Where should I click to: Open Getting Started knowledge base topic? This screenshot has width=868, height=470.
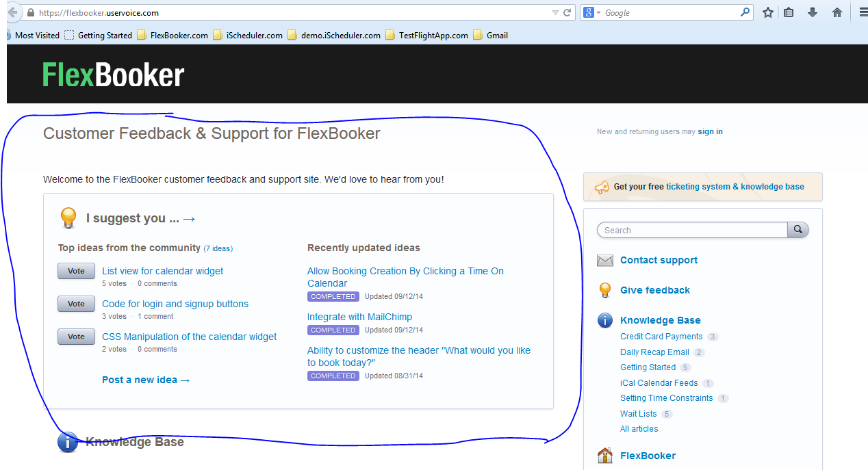click(648, 367)
